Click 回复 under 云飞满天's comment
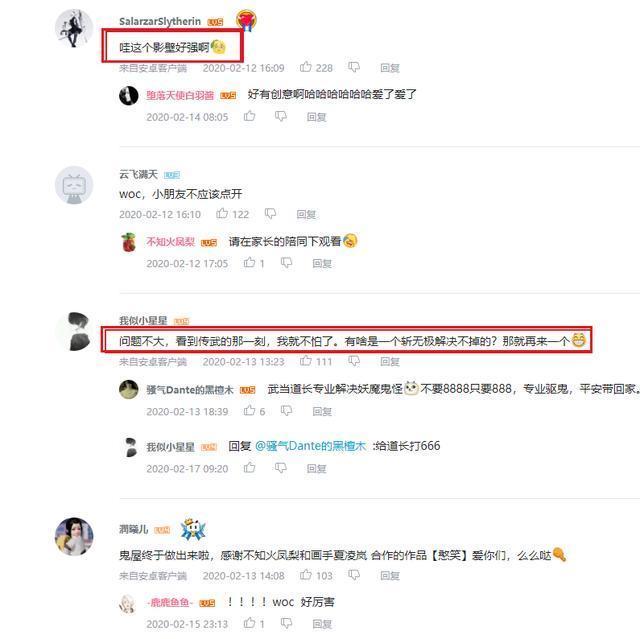This screenshot has height=639, width=640. tap(306, 214)
